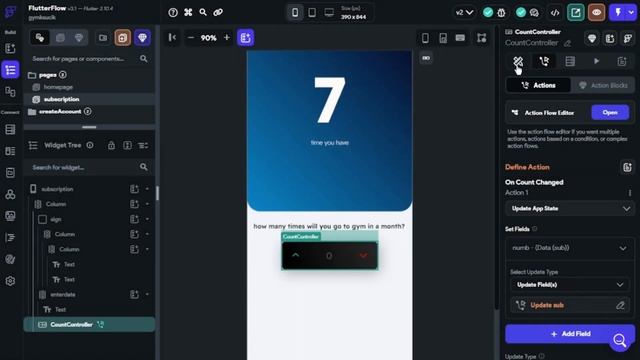This screenshot has height=360, width=640.
Task: Select the desktop device preview
Action: [329, 13]
